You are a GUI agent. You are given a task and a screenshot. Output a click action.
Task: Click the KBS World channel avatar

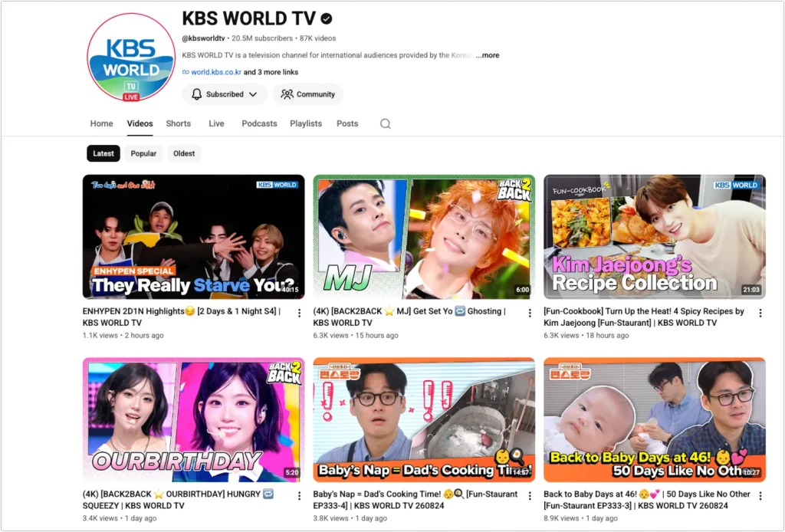tap(131, 57)
